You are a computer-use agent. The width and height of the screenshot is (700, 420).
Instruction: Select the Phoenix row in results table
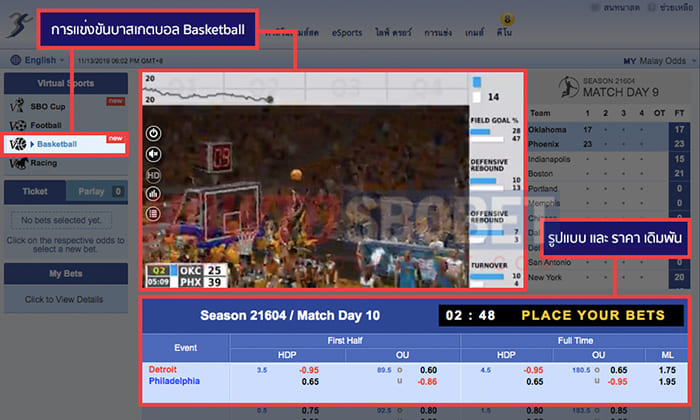[x=608, y=144]
